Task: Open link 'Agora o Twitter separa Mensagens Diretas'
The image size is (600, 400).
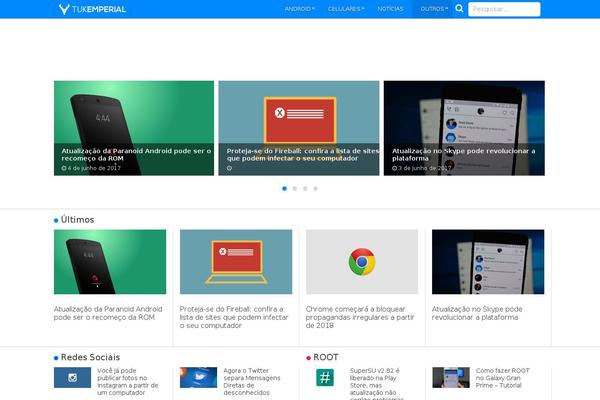Action: click(x=252, y=382)
